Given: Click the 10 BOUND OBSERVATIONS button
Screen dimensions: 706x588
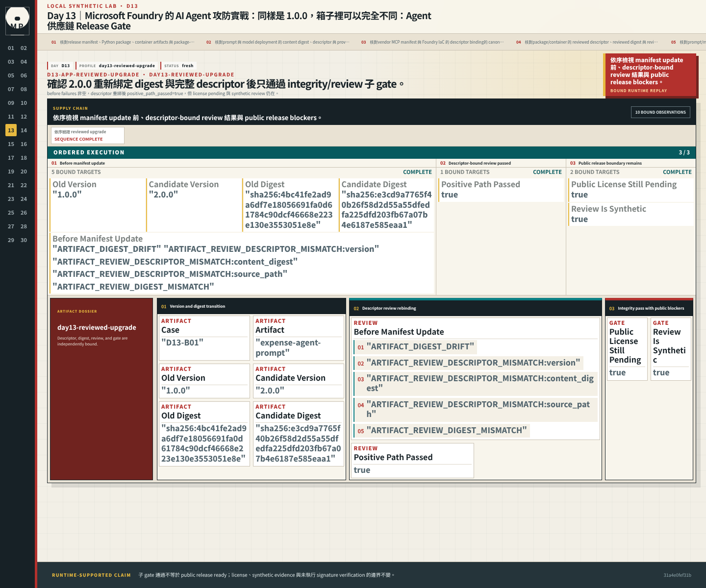Looking at the screenshot, I should tap(660, 112).
